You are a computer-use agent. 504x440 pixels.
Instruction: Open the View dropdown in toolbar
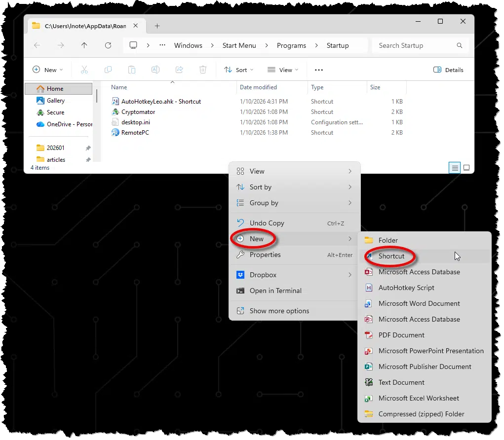283,70
